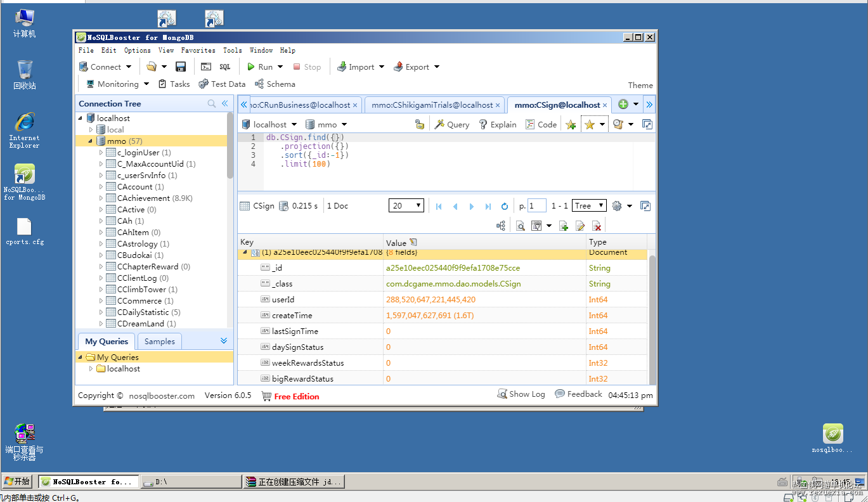Expand the local database node
The height and width of the screenshot is (502, 868).
pos(91,130)
